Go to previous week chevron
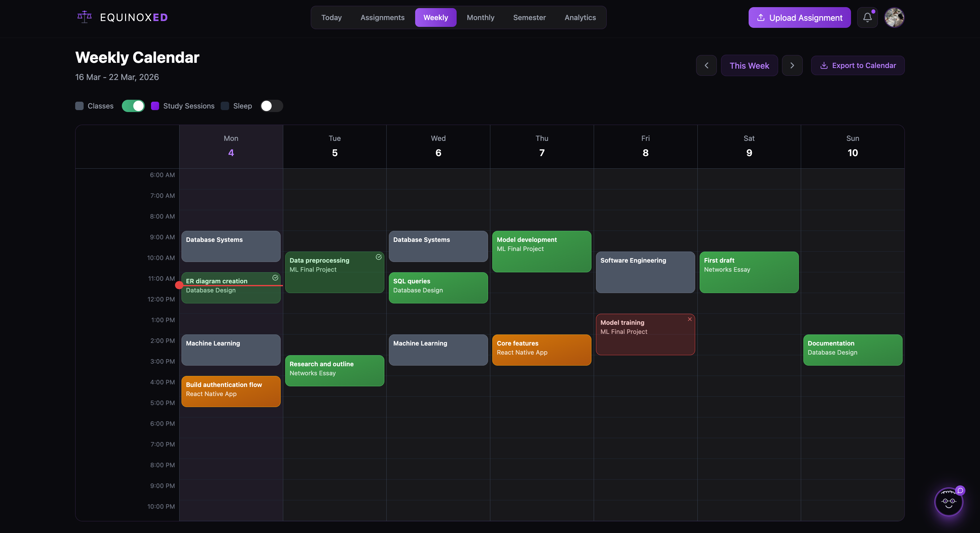This screenshot has width=980, height=533. pos(706,65)
